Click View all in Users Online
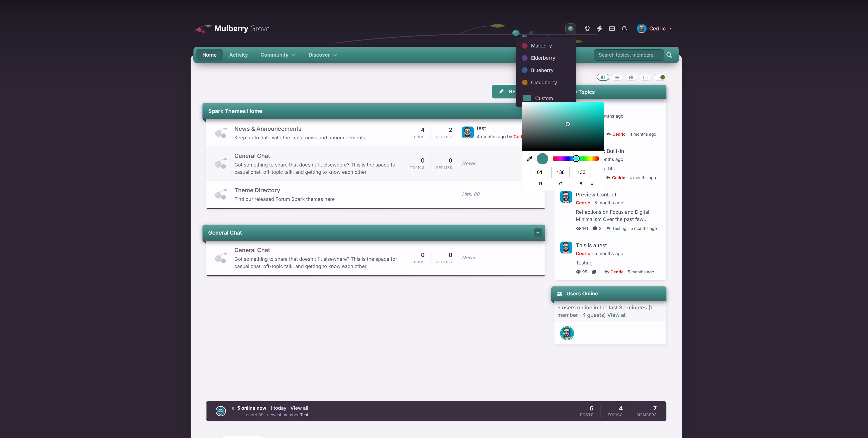This screenshot has height=438, width=868. tap(617, 315)
